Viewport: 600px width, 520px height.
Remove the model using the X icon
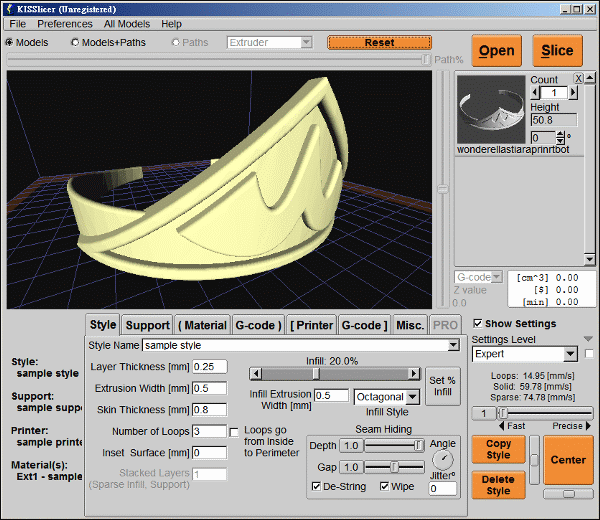click(578, 79)
